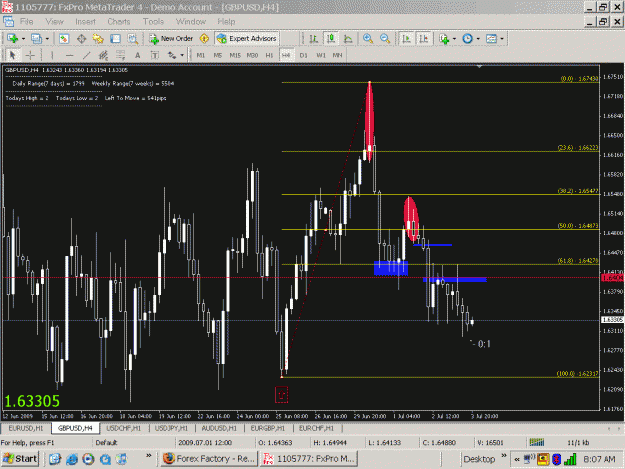Viewport: 625px width, 469px height.
Task: Show the Market Watch window
Action: point(64,39)
